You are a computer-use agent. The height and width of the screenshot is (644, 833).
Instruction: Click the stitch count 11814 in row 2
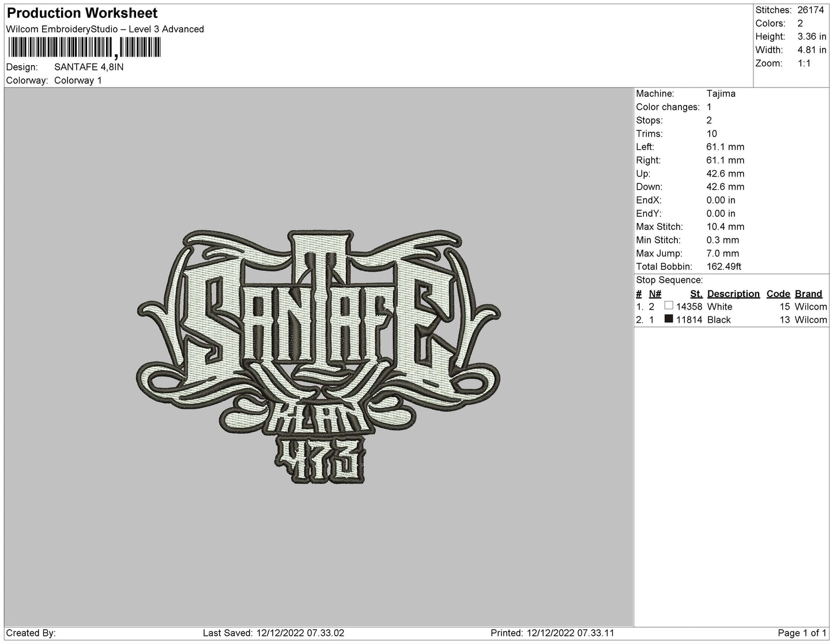click(689, 320)
